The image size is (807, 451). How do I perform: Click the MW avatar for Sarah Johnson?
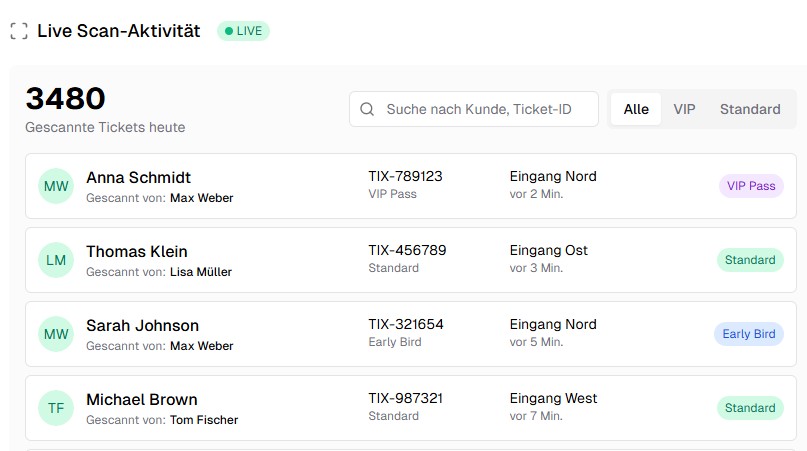click(x=56, y=334)
